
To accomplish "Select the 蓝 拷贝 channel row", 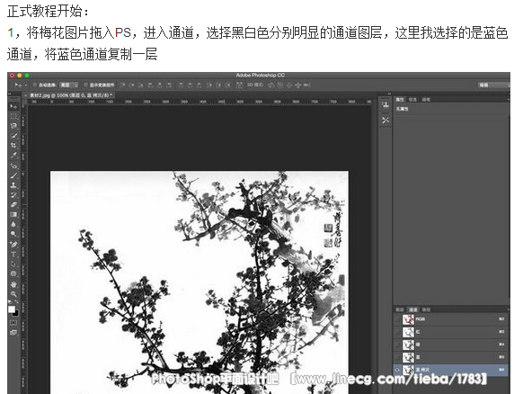I will click(x=451, y=370).
